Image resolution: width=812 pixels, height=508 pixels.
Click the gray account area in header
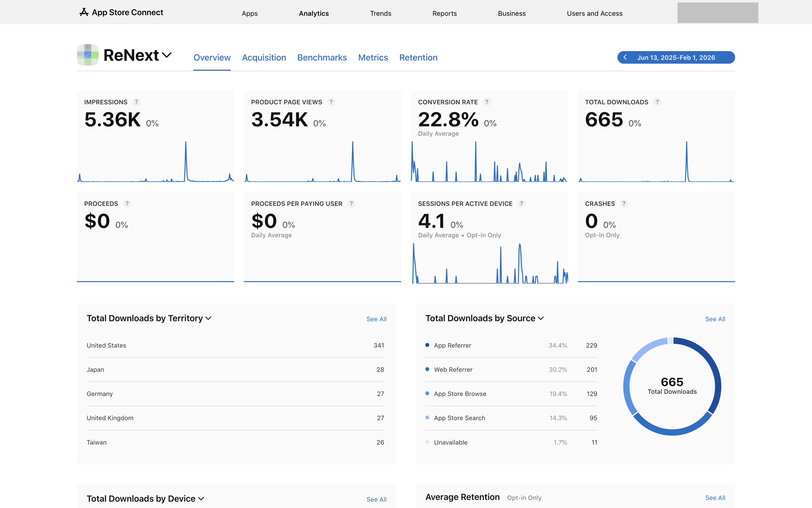(718, 13)
